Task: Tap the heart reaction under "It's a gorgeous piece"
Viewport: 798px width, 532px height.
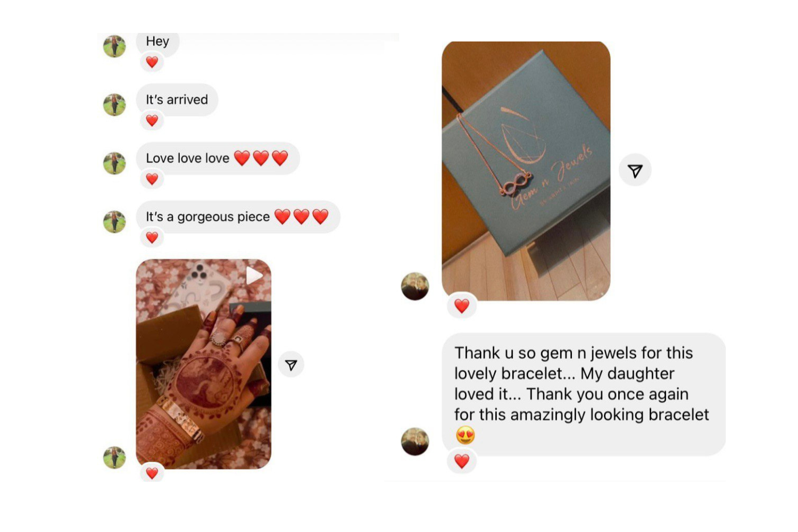Action: tap(152, 237)
